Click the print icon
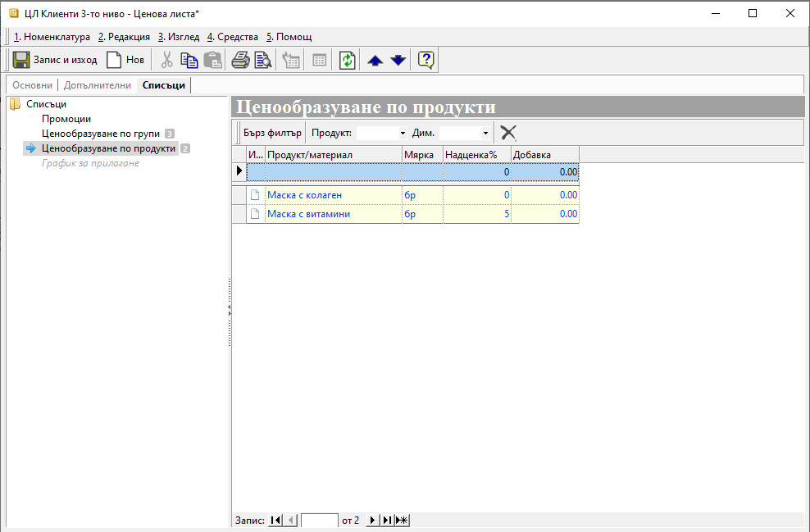Image resolution: width=810 pixels, height=532 pixels. click(240, 60)
